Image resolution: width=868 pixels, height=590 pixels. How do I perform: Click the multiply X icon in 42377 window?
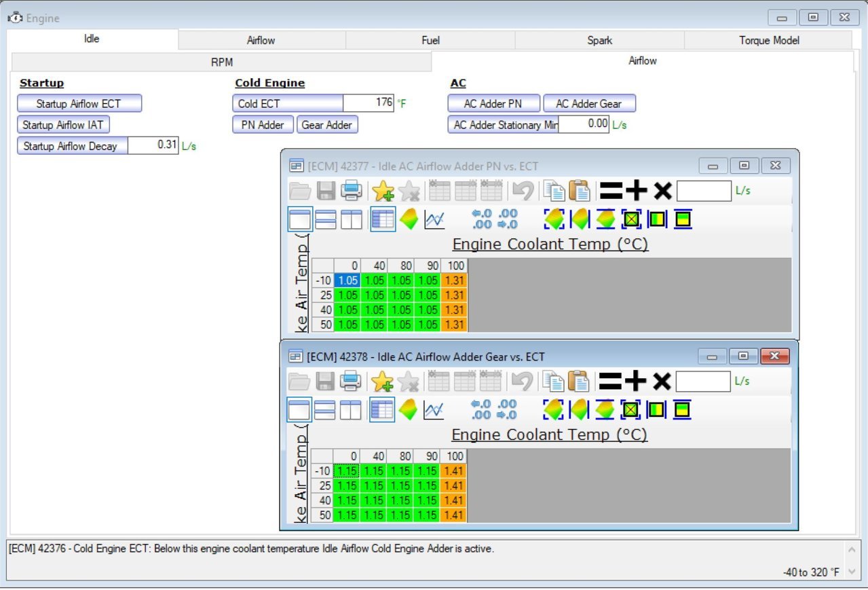tap(662, 191)
